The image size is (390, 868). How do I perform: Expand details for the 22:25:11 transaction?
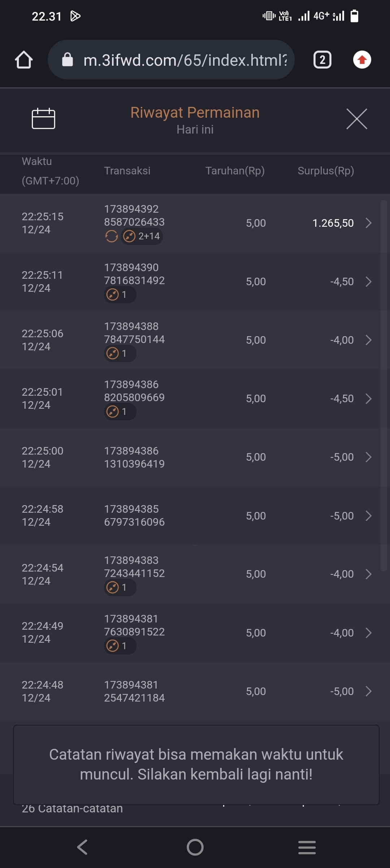coord(368,282)
